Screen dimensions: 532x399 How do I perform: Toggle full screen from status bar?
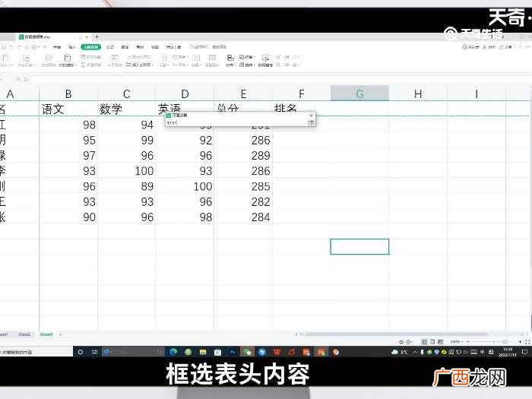(x=527, y=342)
